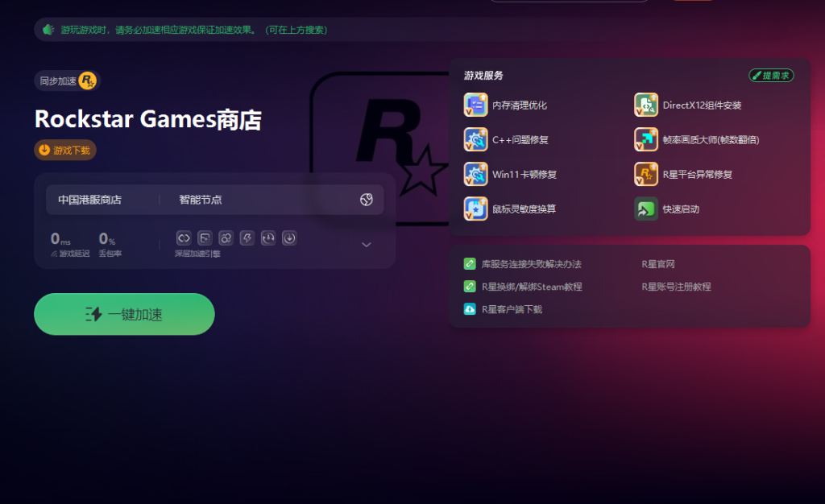Expand the acceleration details chevron
The height and width of the screenshot is (504, 825).
tap(366, 245)
